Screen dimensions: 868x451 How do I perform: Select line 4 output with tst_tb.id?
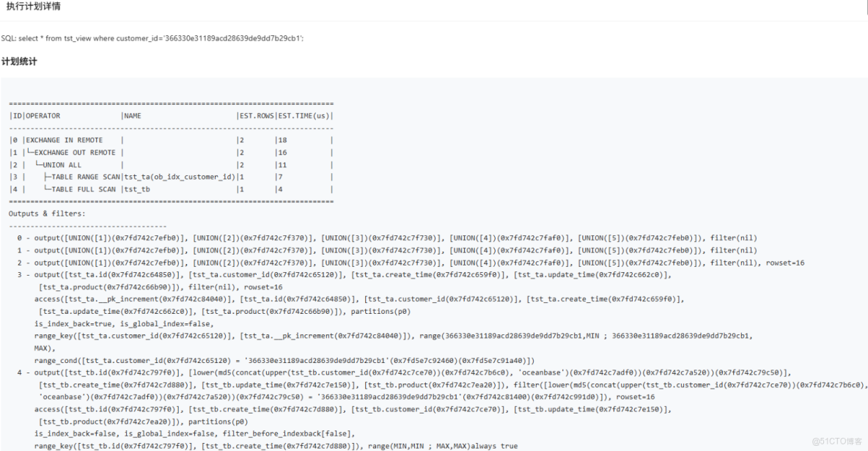(405, 373)
